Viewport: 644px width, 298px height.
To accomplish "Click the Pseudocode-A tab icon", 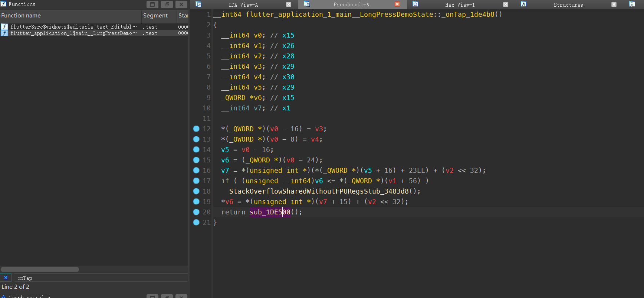I will click(307, 4).
